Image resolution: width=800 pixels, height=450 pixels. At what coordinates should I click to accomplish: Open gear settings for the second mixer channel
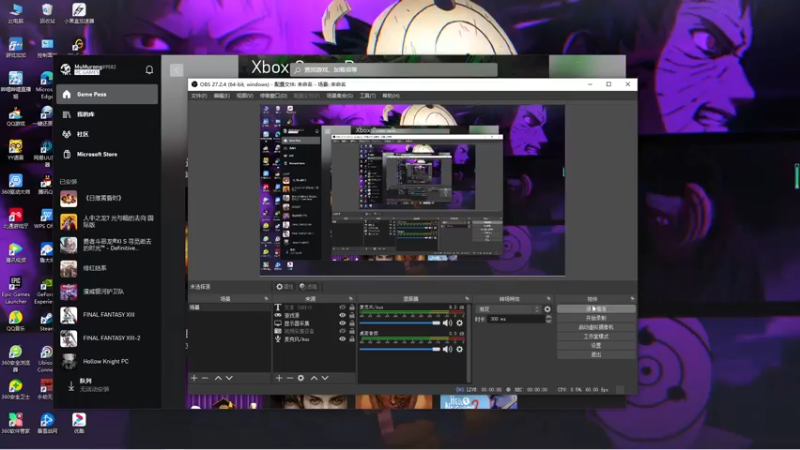click(x=460, y=349)
